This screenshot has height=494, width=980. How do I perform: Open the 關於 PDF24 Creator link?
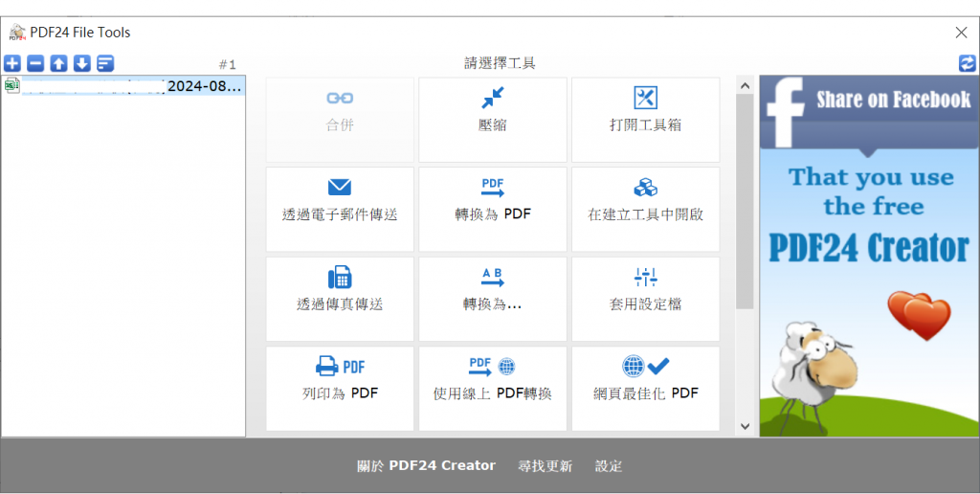click(426, 466)
